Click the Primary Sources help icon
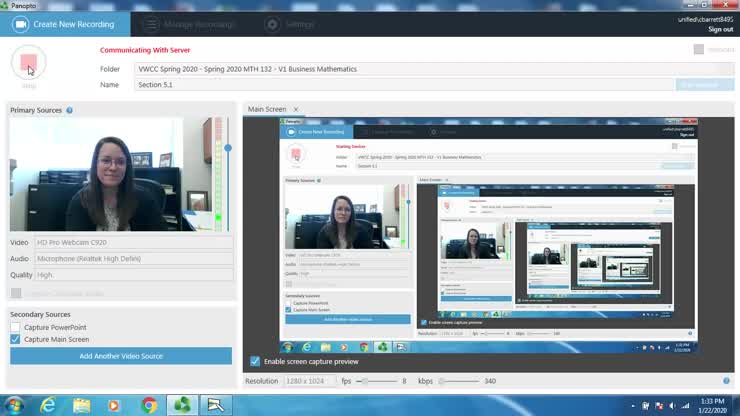The width and height of the screenshot is (740, 416). [x=69, y=110]
